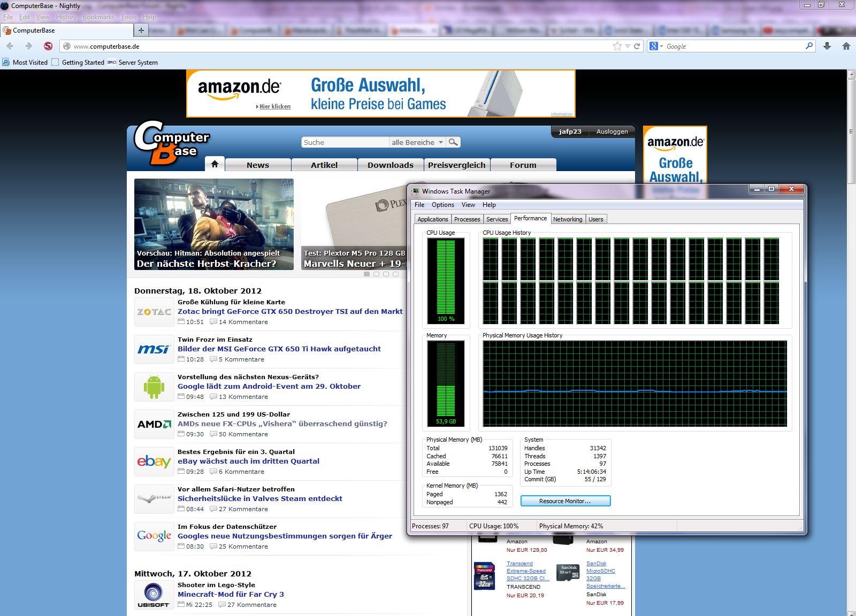Open the Artikel navigation tab

324,165
